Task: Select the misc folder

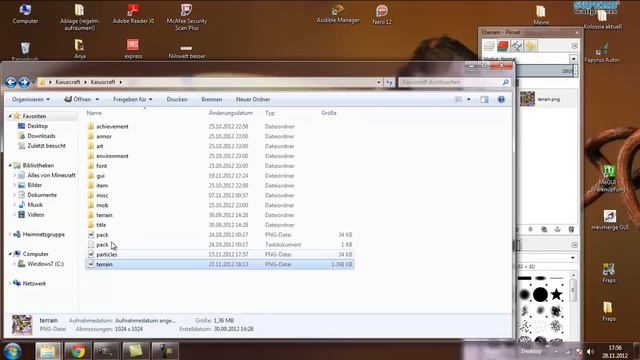Action: pos(102,196)
